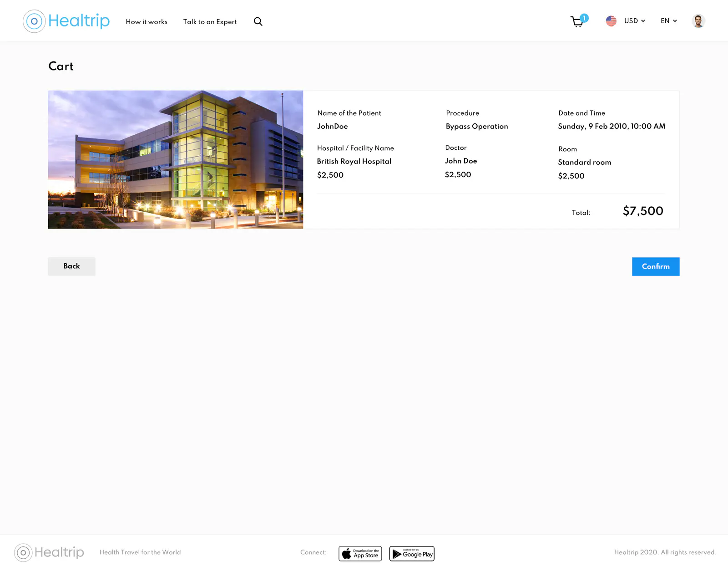Click British Royal Hospital name
Image resolution: width=728 pixels, height=571 pixels.
[x=354, y=162]
